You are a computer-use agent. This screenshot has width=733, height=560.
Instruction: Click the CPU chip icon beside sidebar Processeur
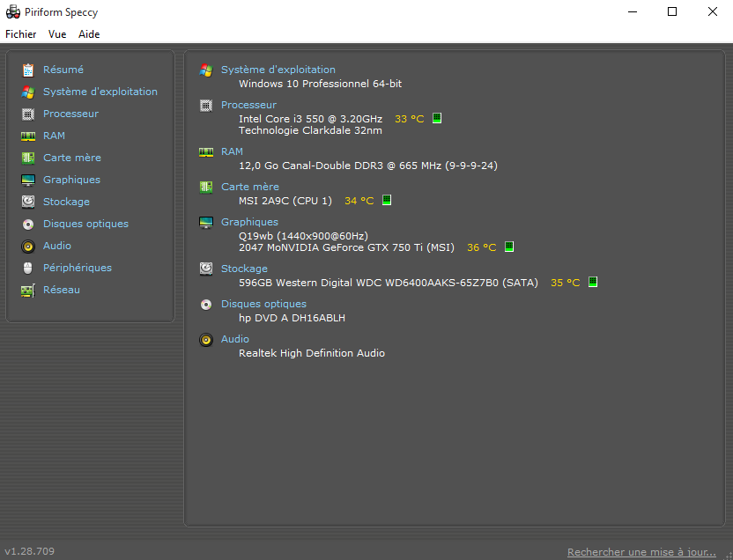click(28, 114)
